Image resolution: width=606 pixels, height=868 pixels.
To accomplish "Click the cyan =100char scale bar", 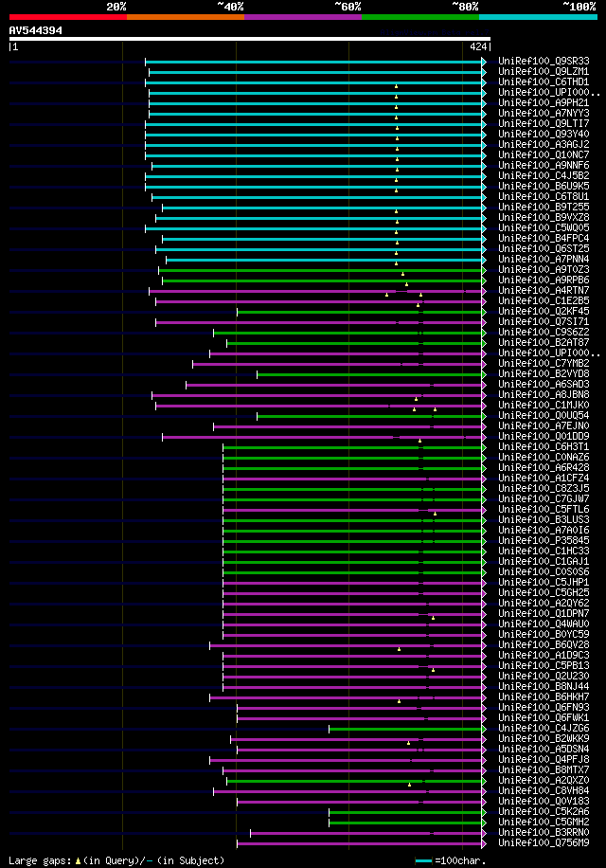I will [x=423, y=861].
